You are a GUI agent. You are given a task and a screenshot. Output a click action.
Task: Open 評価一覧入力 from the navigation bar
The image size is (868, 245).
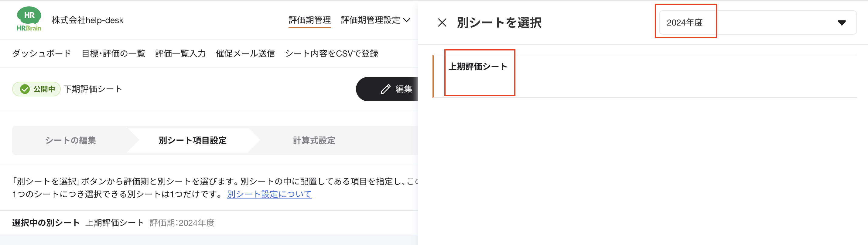coord(181,53)
